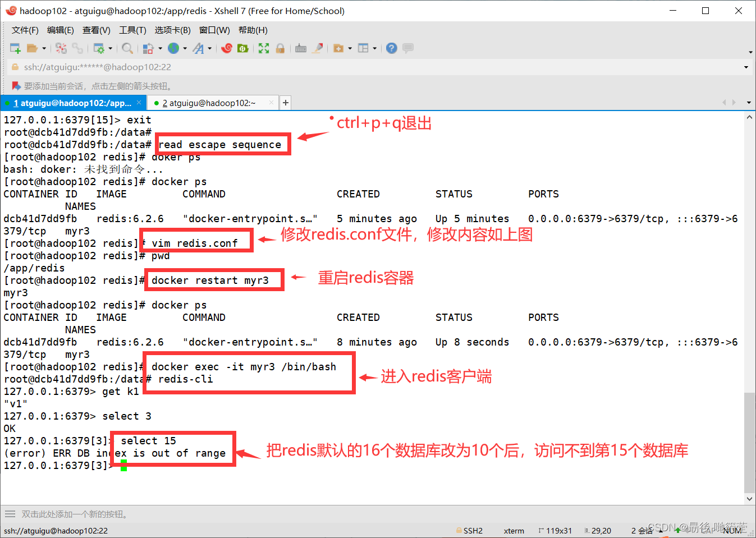Screen dimensions: 756x538
Task: Click the New session icon
Action: [15, 49]
